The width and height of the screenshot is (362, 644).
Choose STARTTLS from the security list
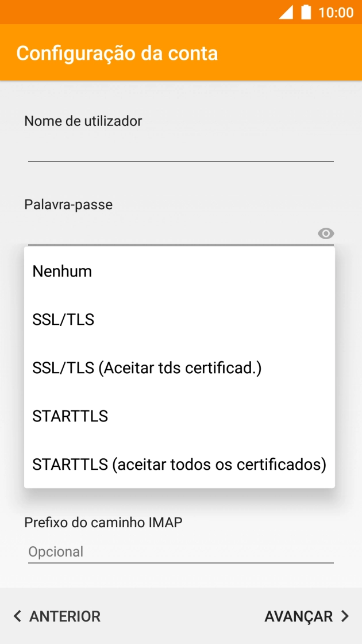(70, 416)
